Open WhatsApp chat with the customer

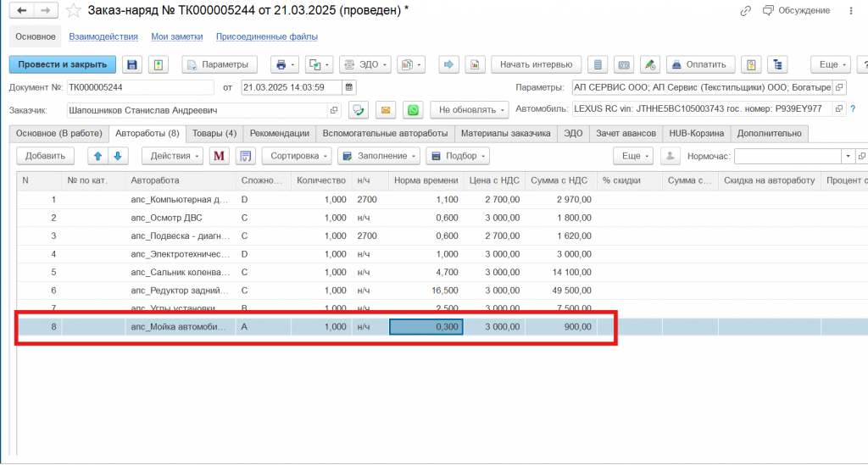[413, 110]
